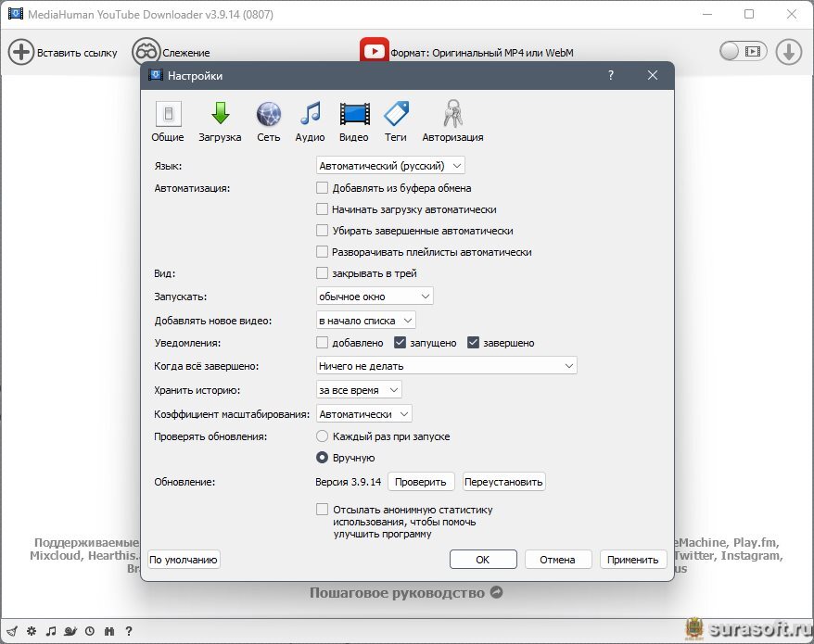Toggle the video mode switch in toolbar
Viewport: 814px width, 644px height.
(x=743, y=51)
